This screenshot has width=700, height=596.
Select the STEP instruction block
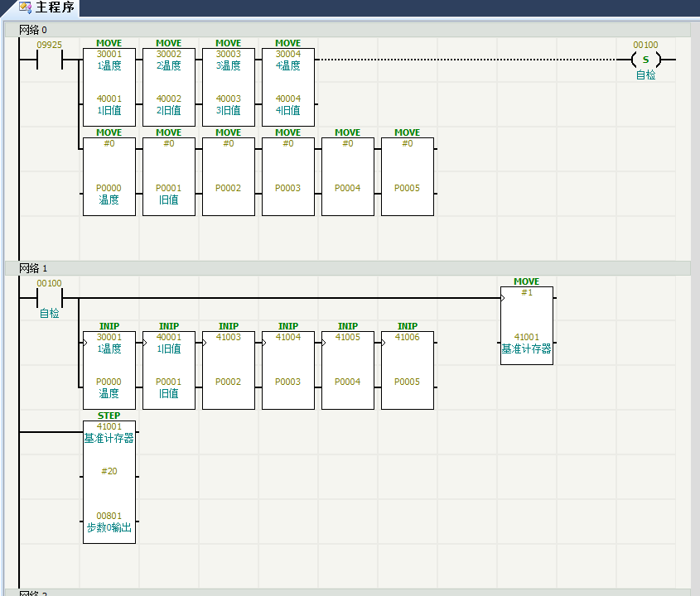pos(109,482)
